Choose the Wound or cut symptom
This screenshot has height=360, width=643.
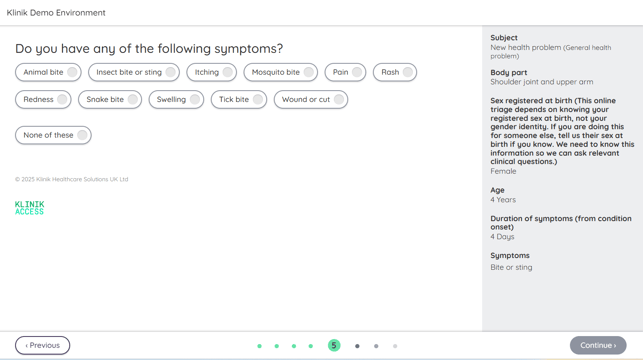click(311, 100)
